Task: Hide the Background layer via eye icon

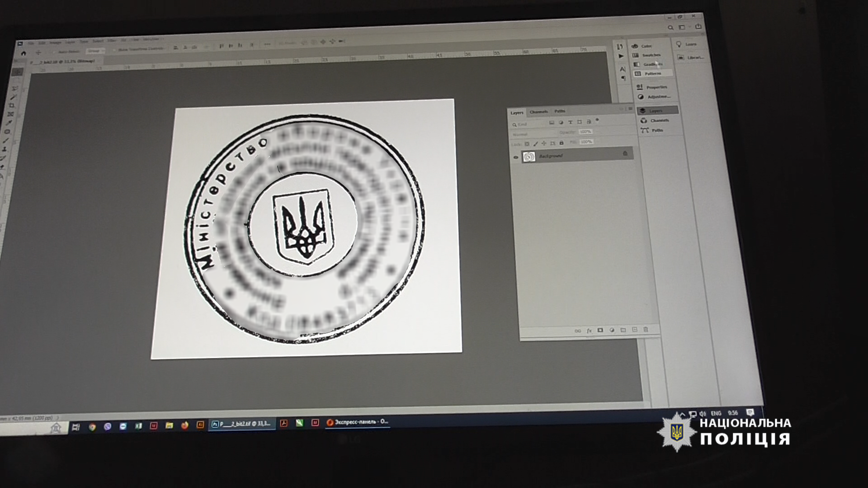Action: (x=515, y=157)
